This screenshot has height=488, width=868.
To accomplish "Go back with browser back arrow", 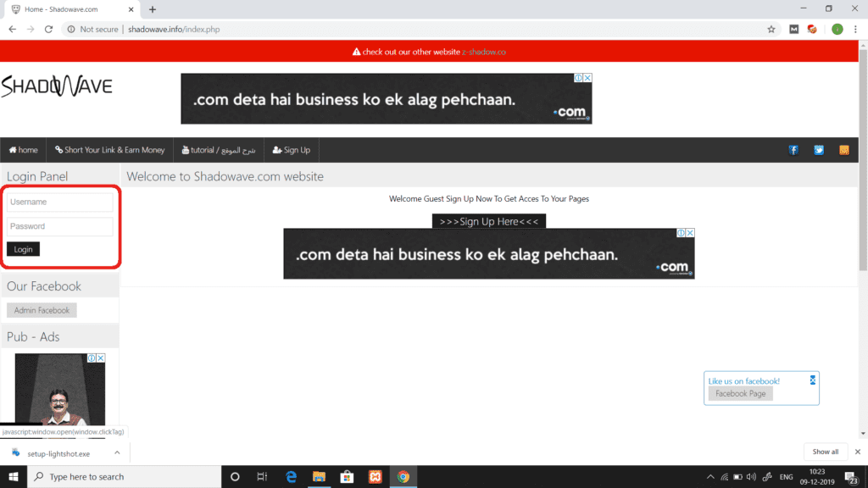I will (x=12, y=30).
